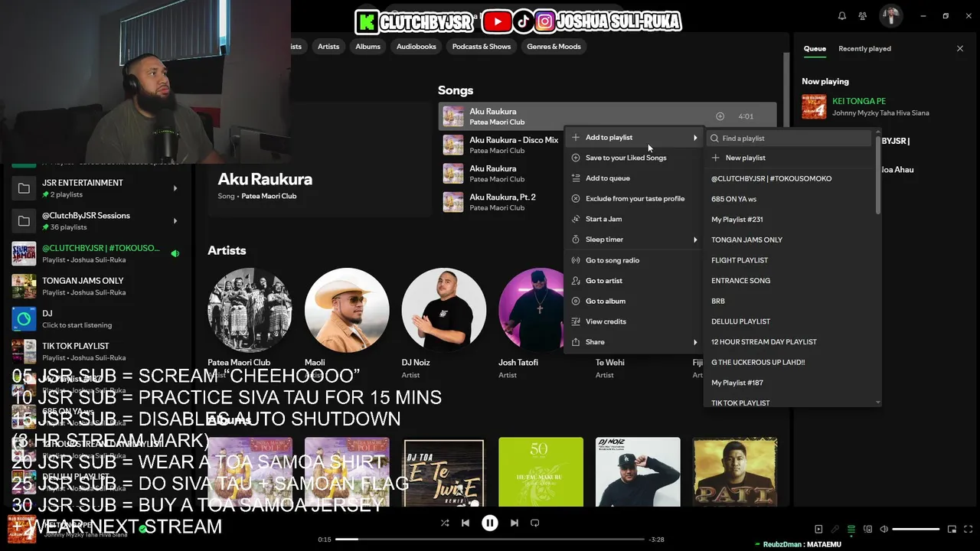
Task: Choose Save to your Liked Songs
Action: tap(634, 158)
